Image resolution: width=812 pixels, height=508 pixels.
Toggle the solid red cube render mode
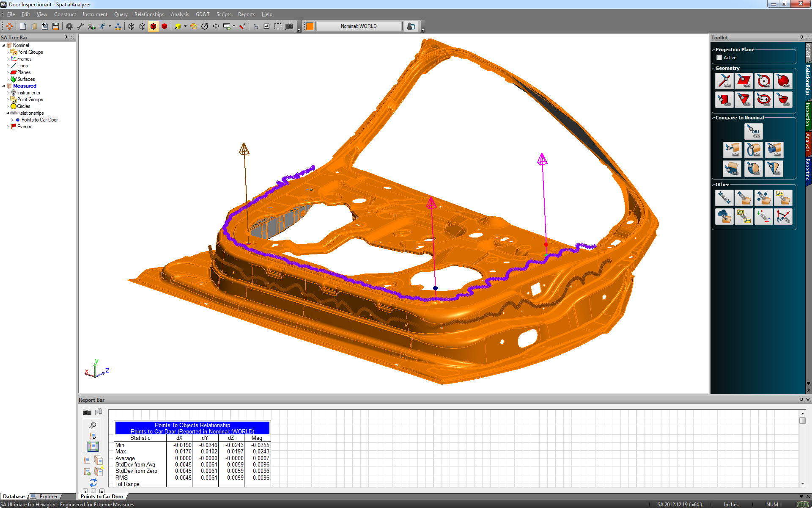(165, 26)
